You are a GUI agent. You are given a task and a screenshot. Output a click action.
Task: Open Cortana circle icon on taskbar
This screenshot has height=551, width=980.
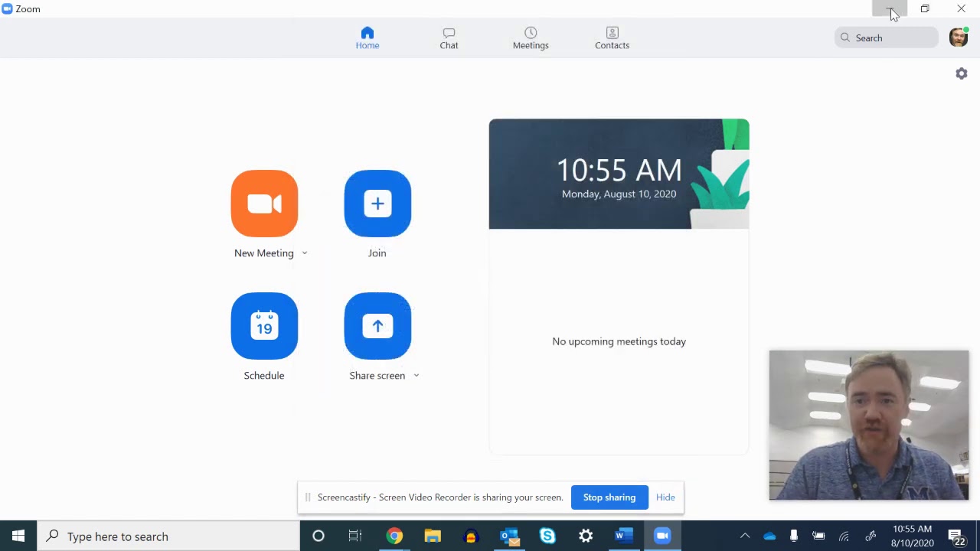click(318, 536)
